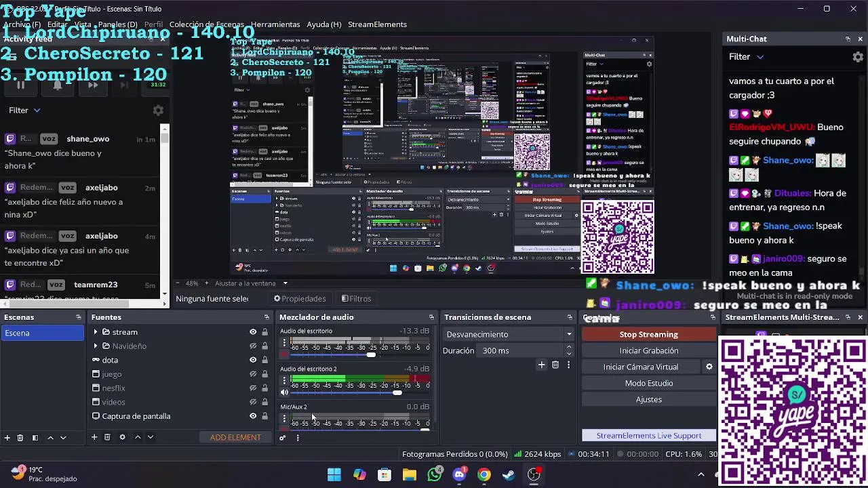
Task: Move source up in the Fuentes toolbar
Action: [138, 437]
